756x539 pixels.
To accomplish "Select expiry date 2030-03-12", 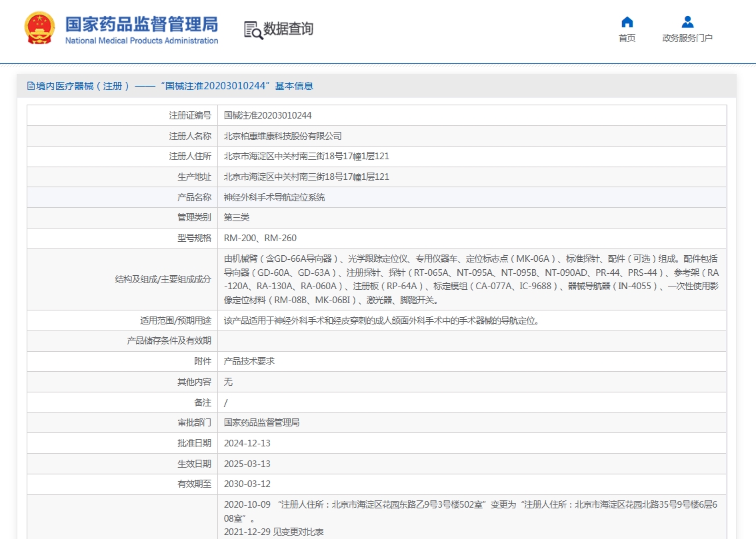I will (x=247, y=484).
